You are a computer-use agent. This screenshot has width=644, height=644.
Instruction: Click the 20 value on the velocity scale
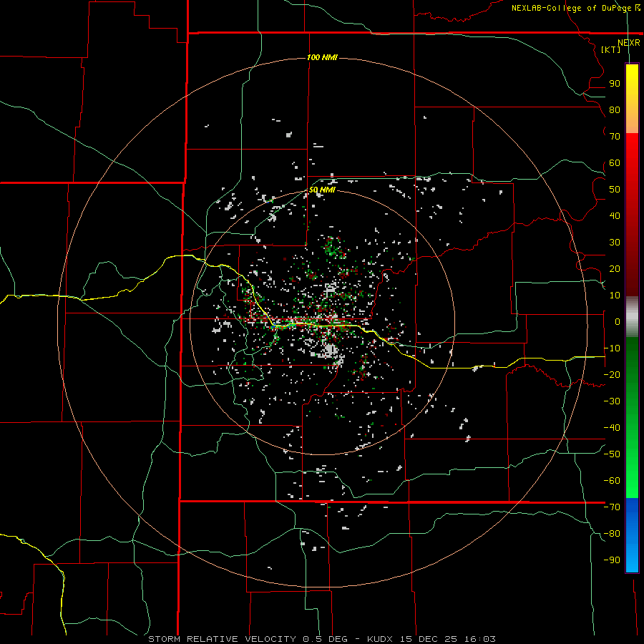pos(615,269)
